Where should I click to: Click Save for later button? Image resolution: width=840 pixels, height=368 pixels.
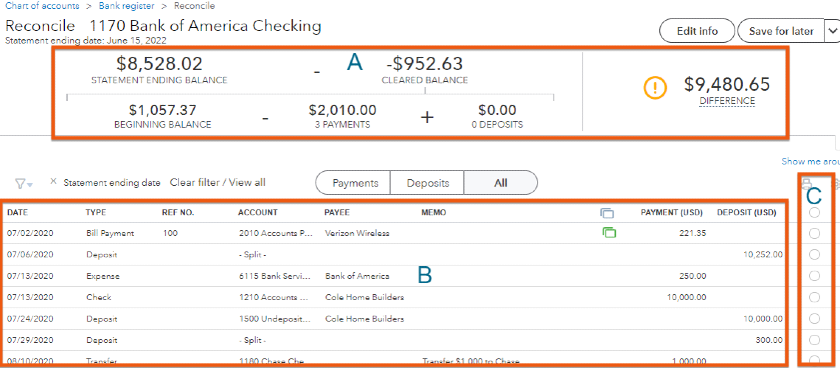click(781, 31)
